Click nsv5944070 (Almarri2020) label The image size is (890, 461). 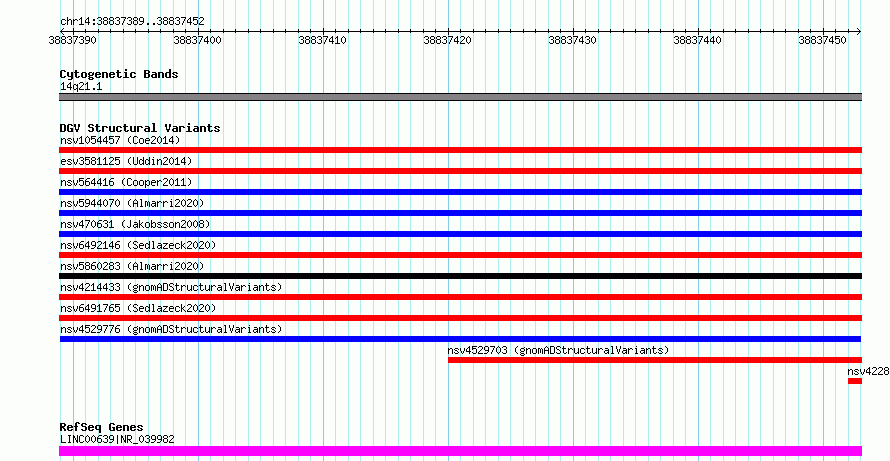pyautogui.click(x=132, y=203)
